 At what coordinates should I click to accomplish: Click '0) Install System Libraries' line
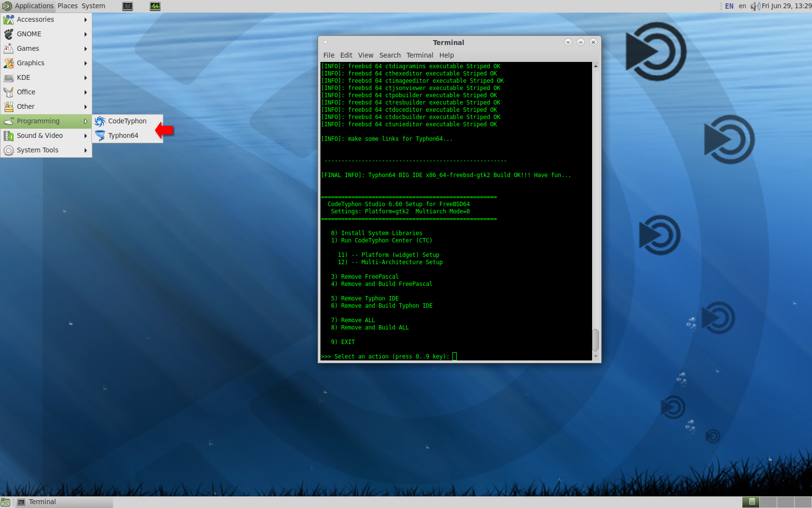(377, 233)
